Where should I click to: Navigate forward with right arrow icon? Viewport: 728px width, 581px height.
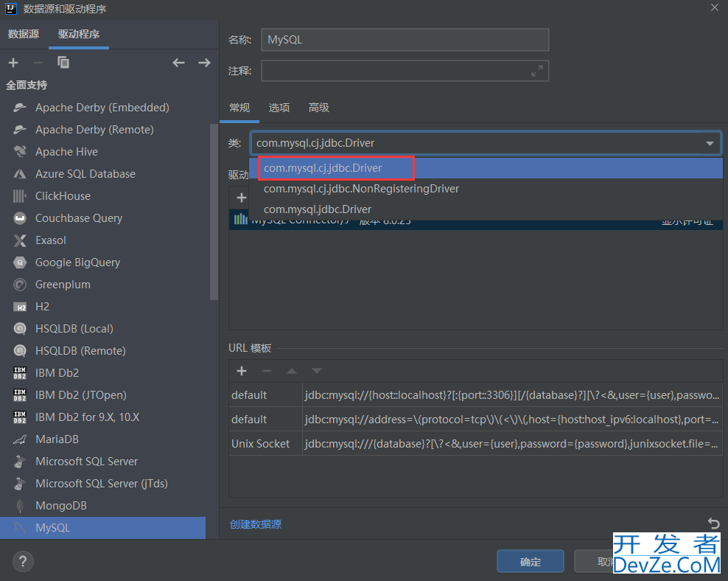click(x=204, y=63)
